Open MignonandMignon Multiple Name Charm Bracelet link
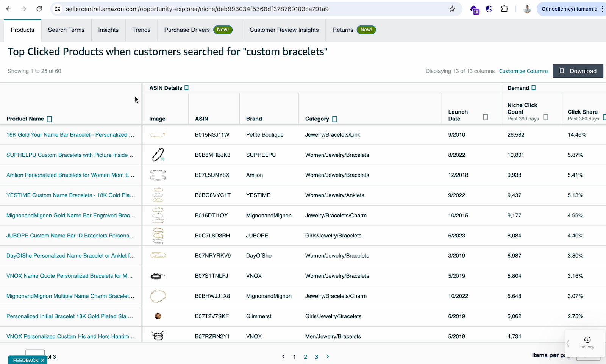Viewport: 606px width, 364px height. click(70, 296)
